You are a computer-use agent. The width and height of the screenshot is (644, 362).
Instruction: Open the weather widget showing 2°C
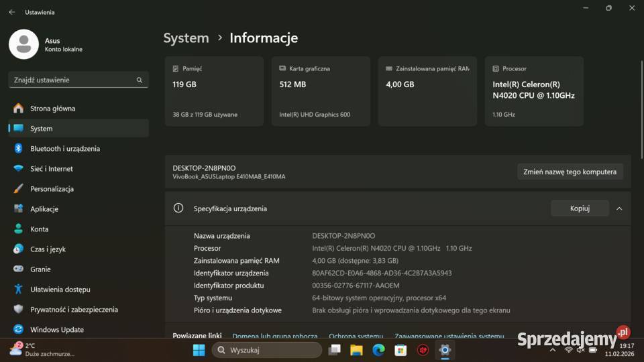(42, 350)
